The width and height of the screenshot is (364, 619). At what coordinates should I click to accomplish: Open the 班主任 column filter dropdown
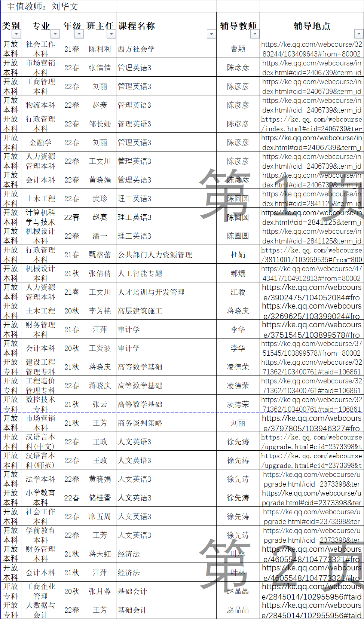[x=111, y=34]
